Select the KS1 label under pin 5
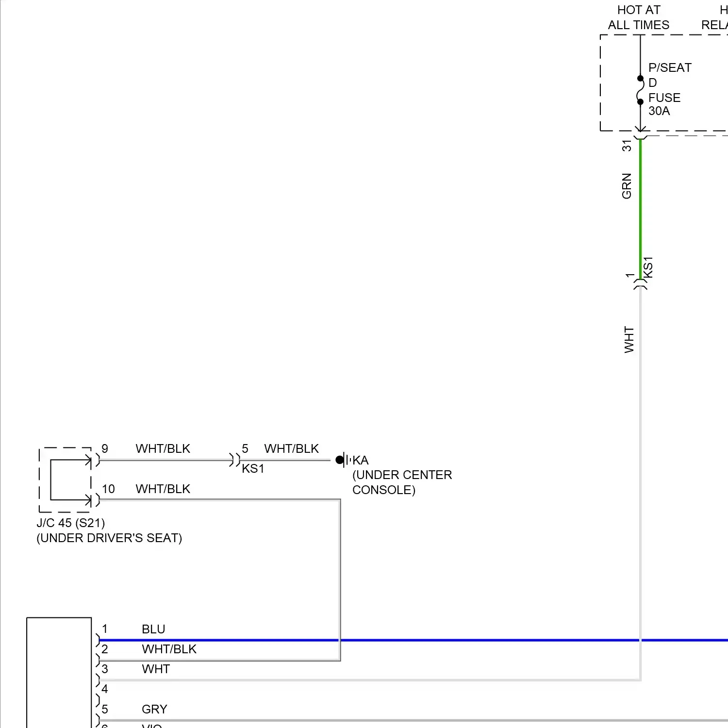 point(253,468)
